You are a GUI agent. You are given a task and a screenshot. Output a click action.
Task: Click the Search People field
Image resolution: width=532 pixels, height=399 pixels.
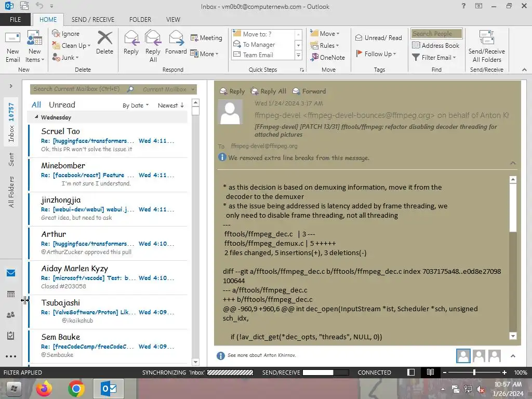(x=436, y=33)
